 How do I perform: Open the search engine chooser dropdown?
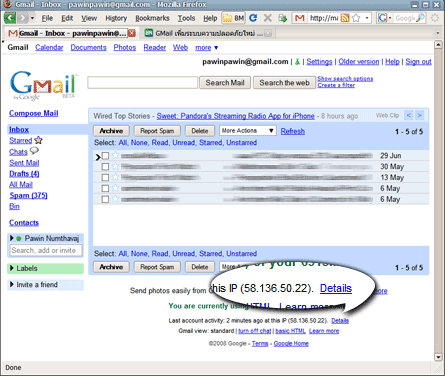point(390,18)
